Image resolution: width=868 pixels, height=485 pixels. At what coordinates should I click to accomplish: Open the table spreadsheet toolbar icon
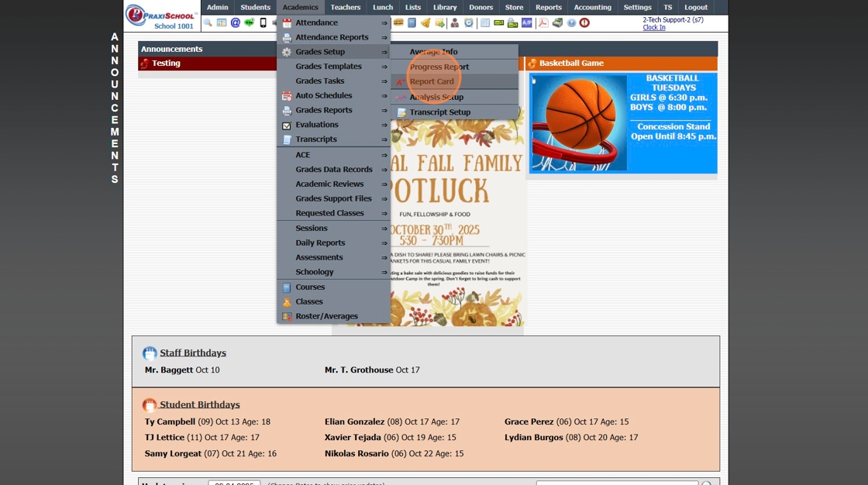coord(485,22)
